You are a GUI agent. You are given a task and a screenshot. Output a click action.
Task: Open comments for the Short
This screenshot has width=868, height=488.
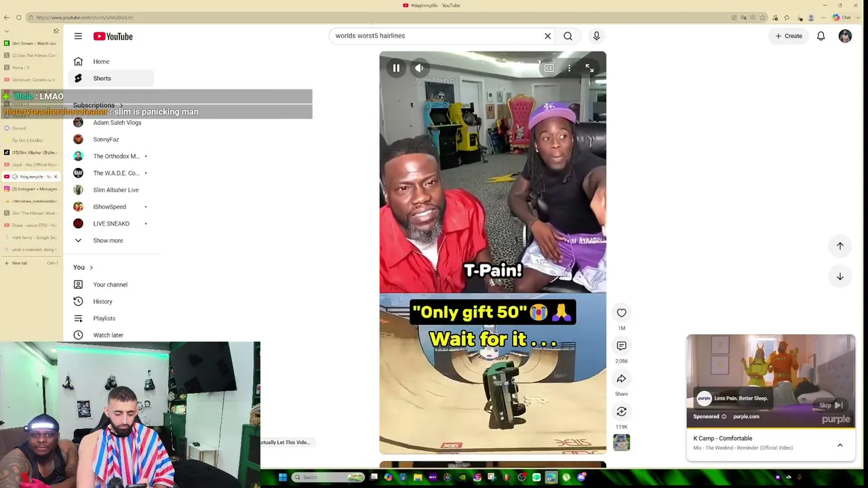[621, 346]
